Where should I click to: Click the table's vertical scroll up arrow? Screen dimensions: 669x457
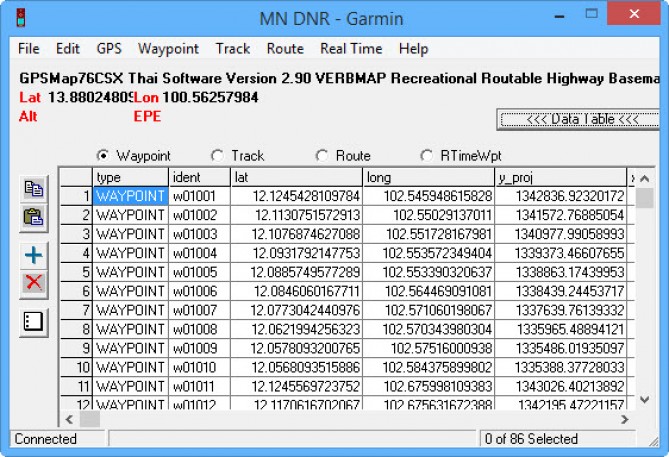[645, 178]
